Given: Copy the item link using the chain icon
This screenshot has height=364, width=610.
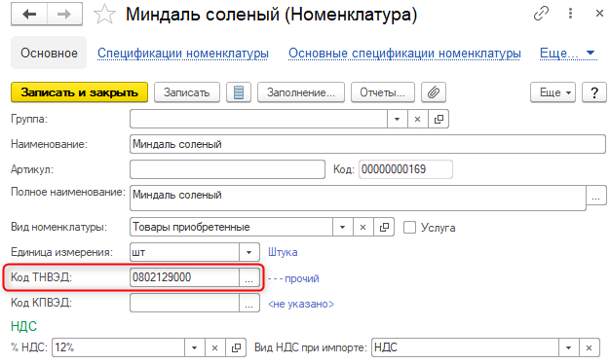Looking at the screenshot, I should (541, 14).
